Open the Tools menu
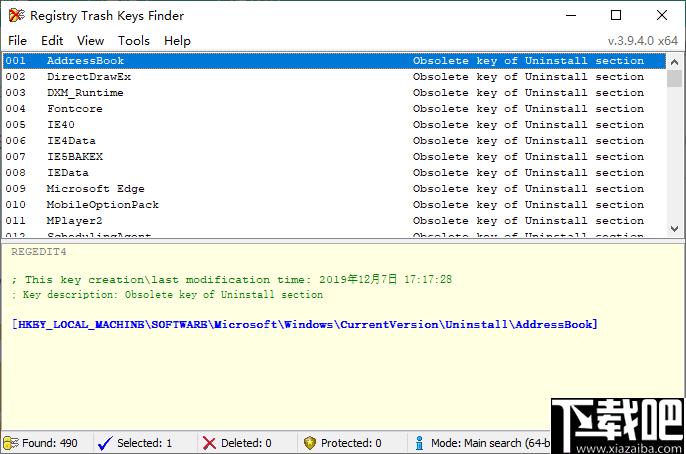This screenshot has width=686, height=454. [133, 40]
